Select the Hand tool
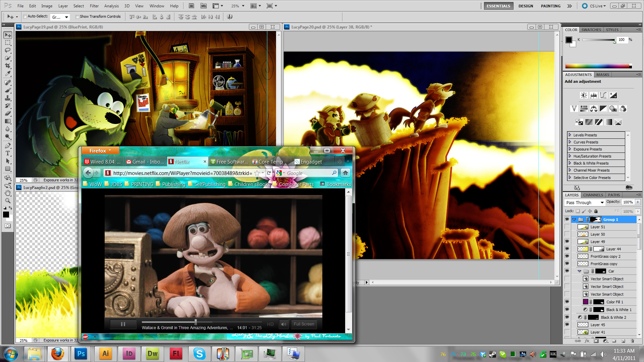This screenshot has width=644, height=362. click(8, 193)
